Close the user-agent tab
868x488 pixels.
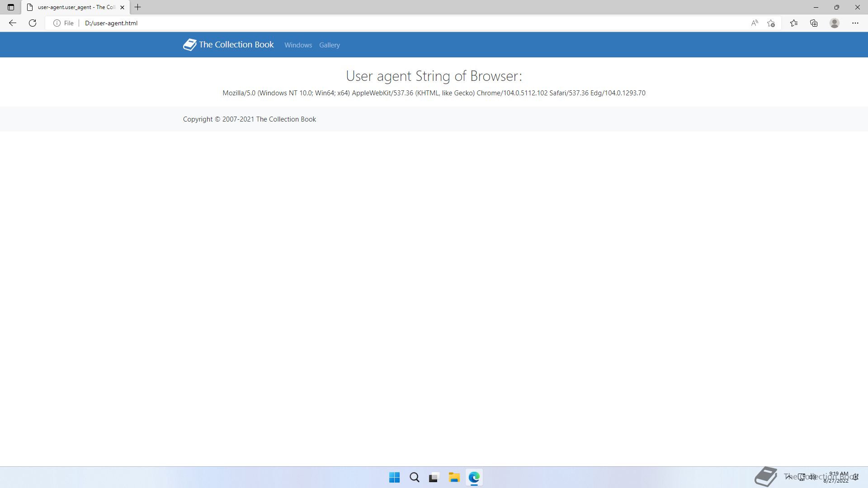(x=122, y=7)
